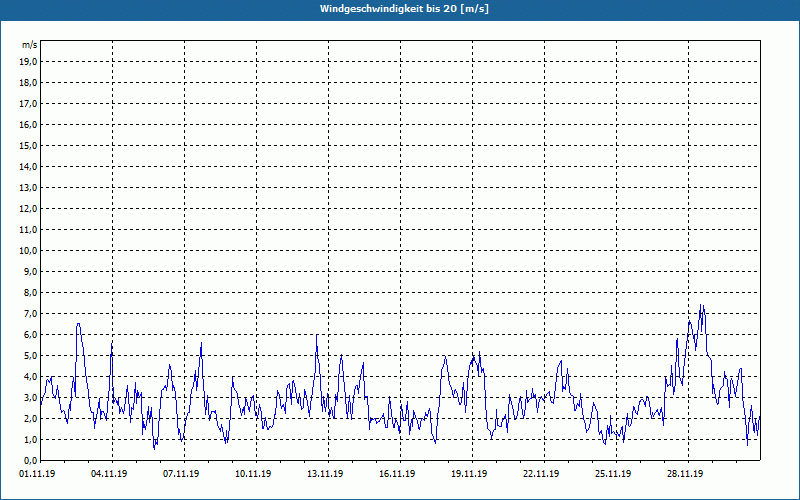Image resolution: width=800 pixels, height=500 pixels.
Task: Select the 16.11.19 date label
Action: (397, 474)
